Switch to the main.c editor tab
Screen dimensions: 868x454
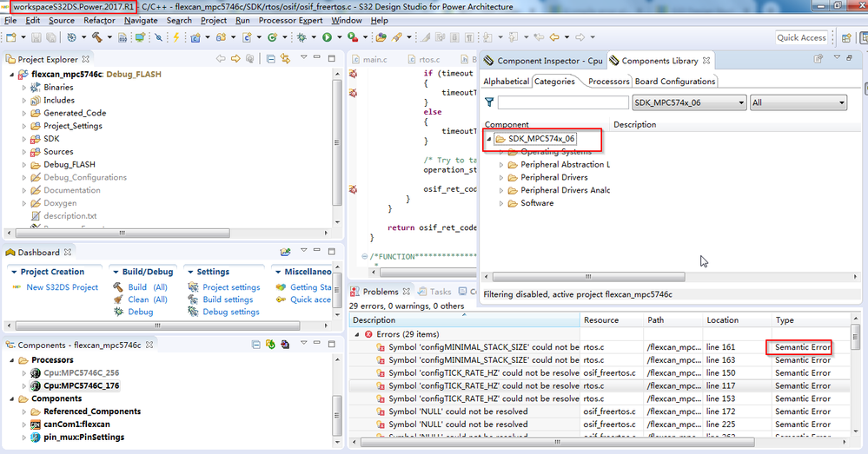[x=369, y=59]
